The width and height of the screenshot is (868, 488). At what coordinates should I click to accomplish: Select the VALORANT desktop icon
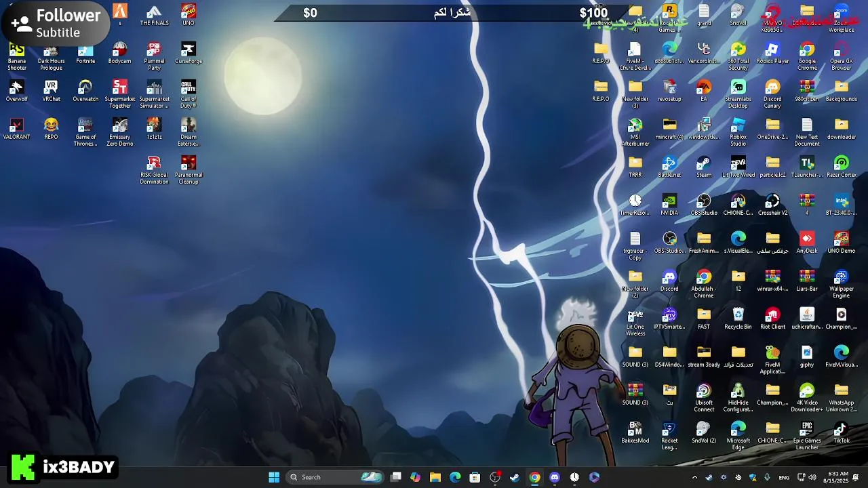17,129
